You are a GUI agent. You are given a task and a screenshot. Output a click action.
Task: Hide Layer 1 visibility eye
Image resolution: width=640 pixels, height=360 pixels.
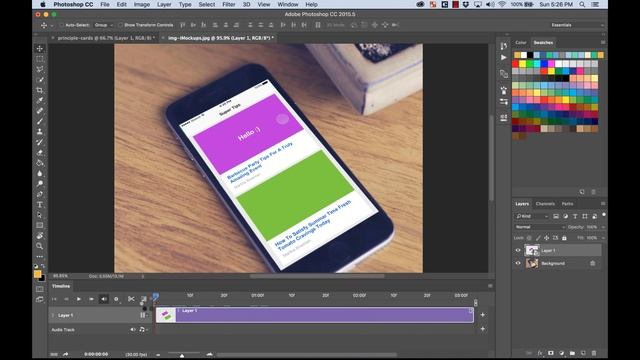(518, 250)
